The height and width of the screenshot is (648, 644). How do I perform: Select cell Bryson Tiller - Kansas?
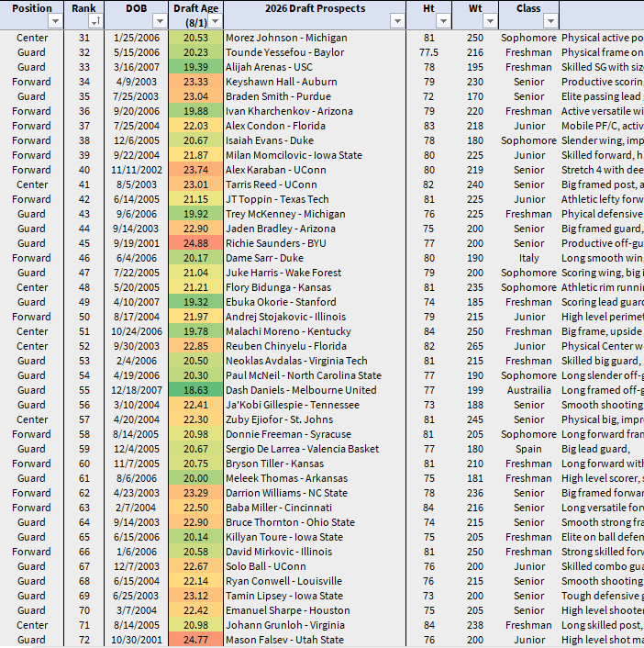tap(315, 464)
